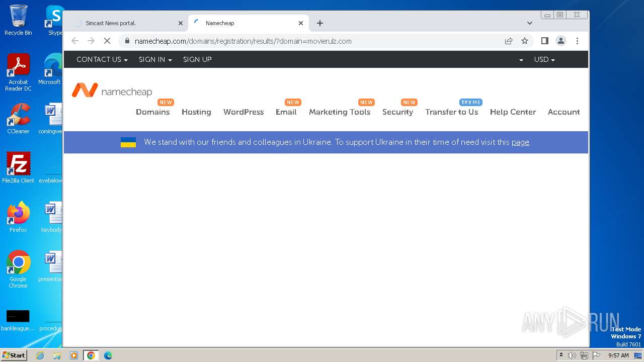Expand the Contact Us dropdown

102,59
